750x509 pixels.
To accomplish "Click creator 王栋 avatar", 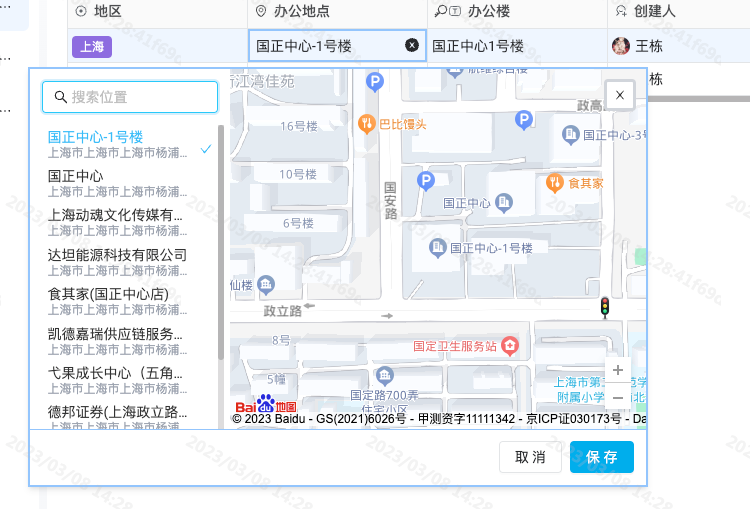I will 621,46.
